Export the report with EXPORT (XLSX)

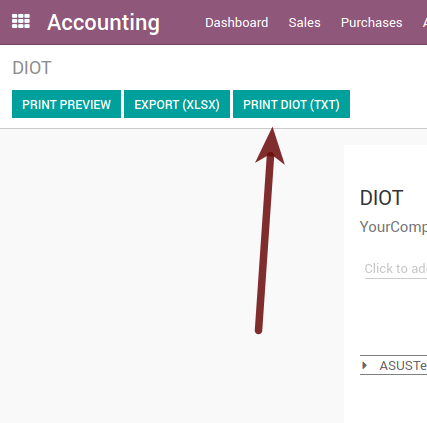tap(177, 104)
